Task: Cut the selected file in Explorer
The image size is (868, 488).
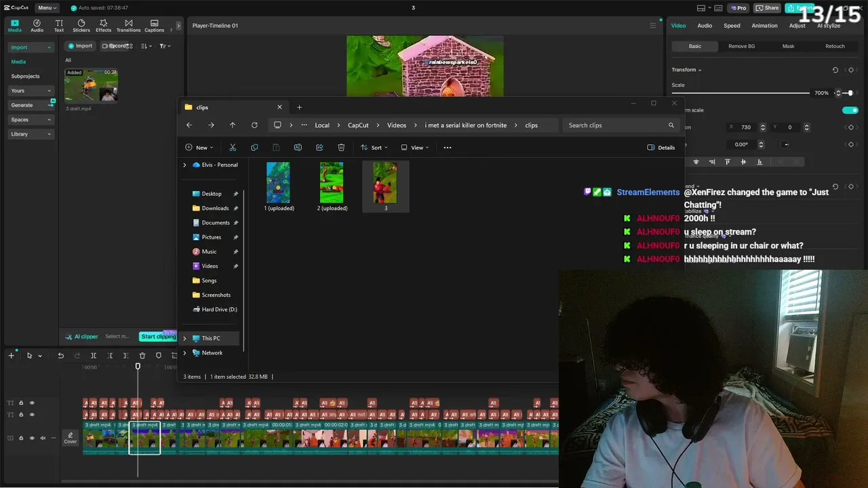Action: [x=233, y=147]
